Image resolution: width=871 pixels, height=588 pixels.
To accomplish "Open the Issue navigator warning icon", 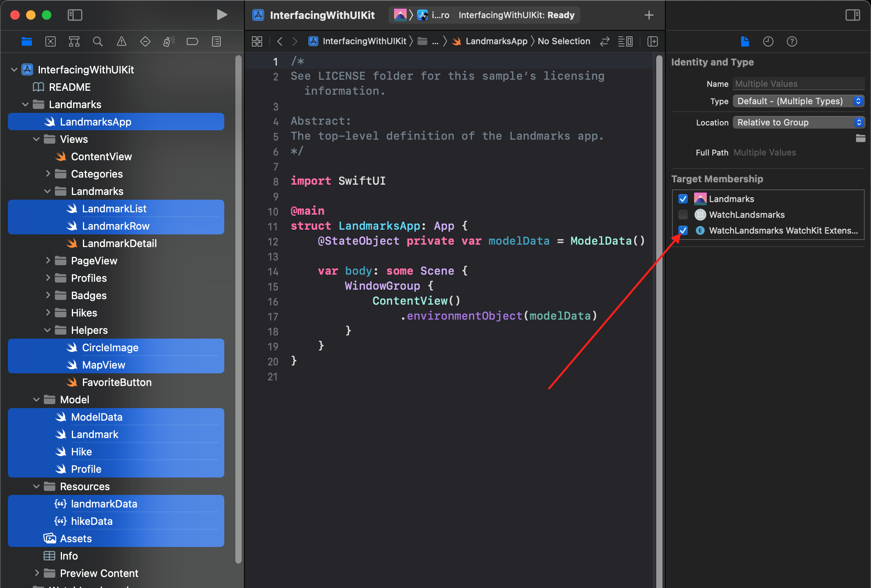I will click(x=122, y=41).
